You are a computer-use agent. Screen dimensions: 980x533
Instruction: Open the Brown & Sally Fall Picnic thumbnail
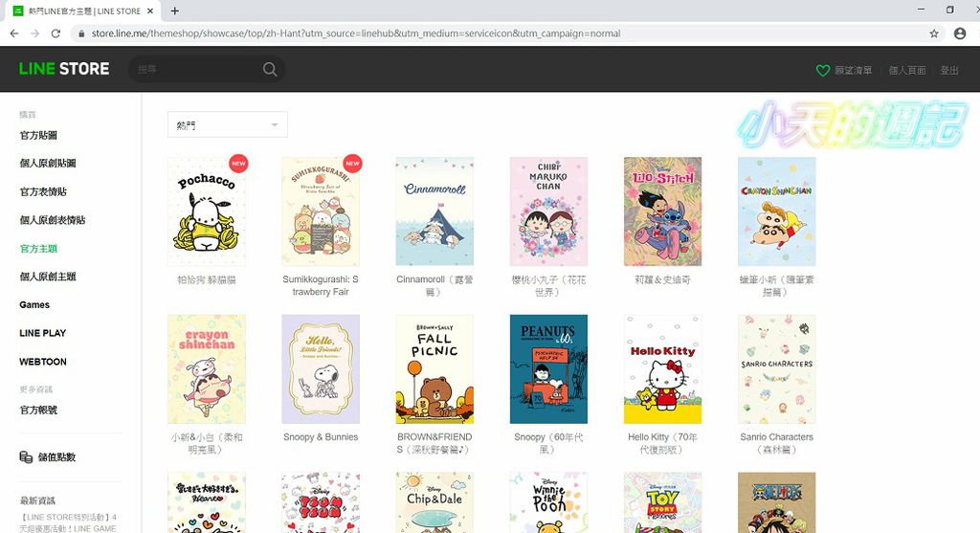434,369
